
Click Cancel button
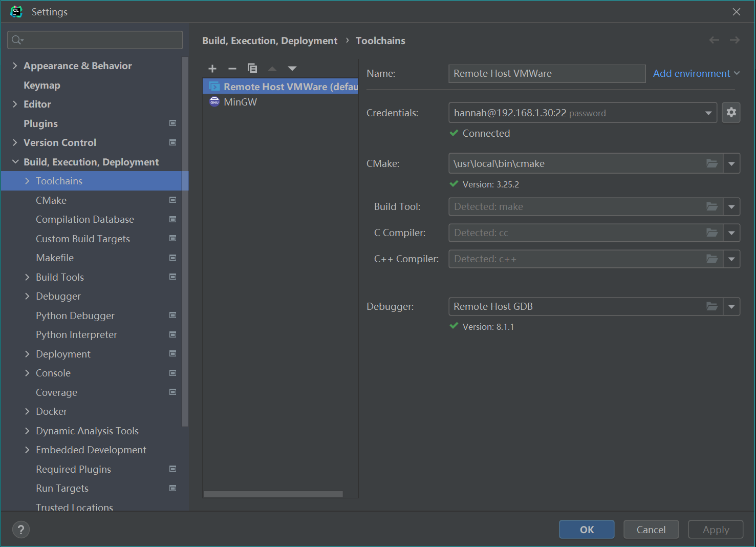pyautogui.click(x=651, y=530)
